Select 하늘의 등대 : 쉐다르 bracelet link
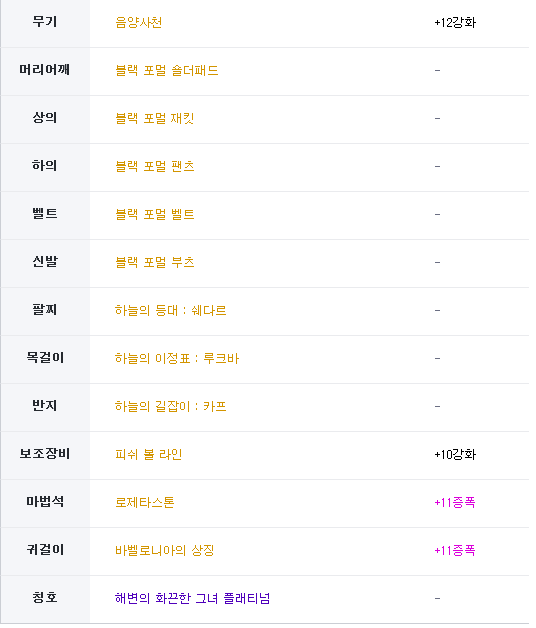 (x=171, y=310)
